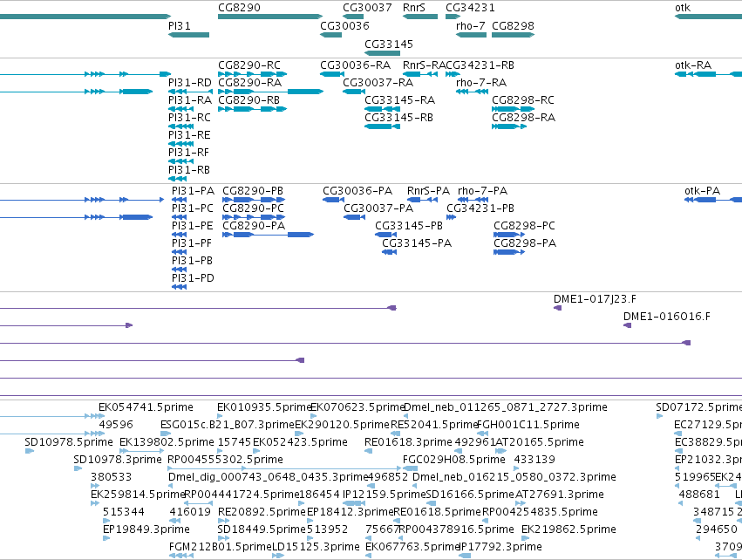Select the CG8298-RA transcript label
This screenshot has width=742, height=560.
click(523, 118)
